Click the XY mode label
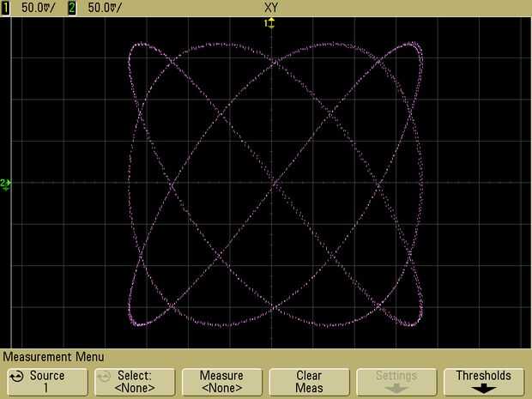The width and height of the screenshot is (532, 399). click(271, 8)
